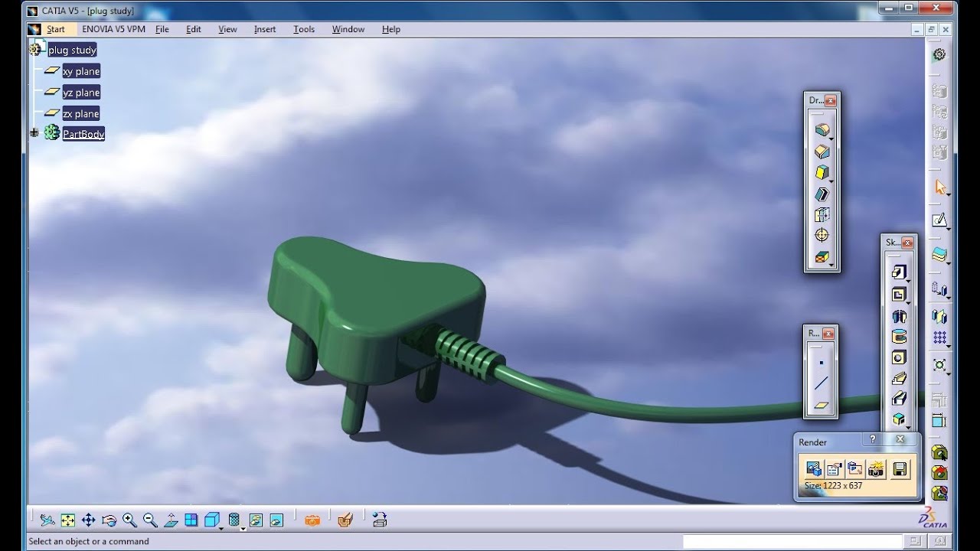This screenshot has width=980, height=551.
Task: Activate the Fly Mode airplane icon
Action: click(x=47, y=520)
